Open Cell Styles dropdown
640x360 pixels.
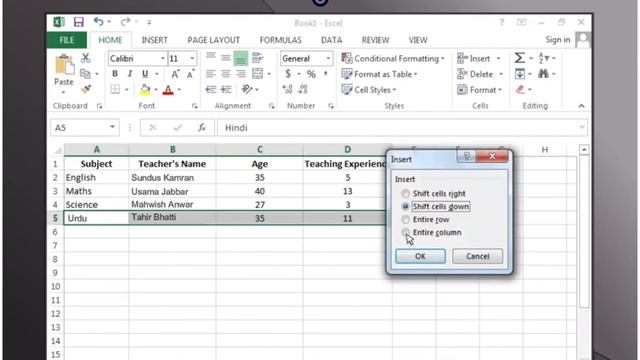point(369,89)
